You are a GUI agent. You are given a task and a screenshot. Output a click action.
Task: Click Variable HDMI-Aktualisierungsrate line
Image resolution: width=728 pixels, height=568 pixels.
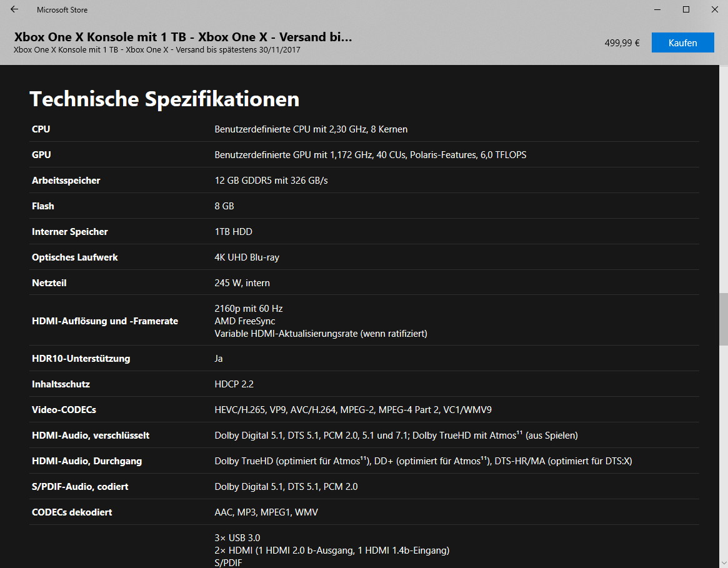coord(321,334)
